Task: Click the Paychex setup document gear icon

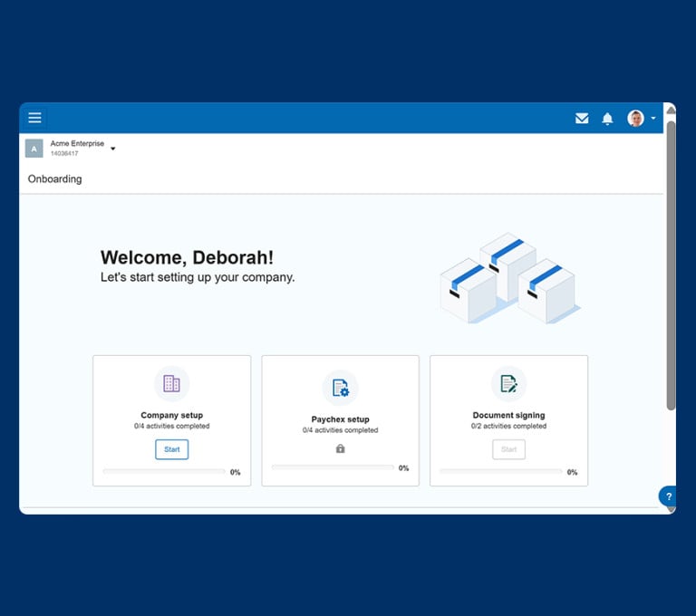Action: (340, 388)
